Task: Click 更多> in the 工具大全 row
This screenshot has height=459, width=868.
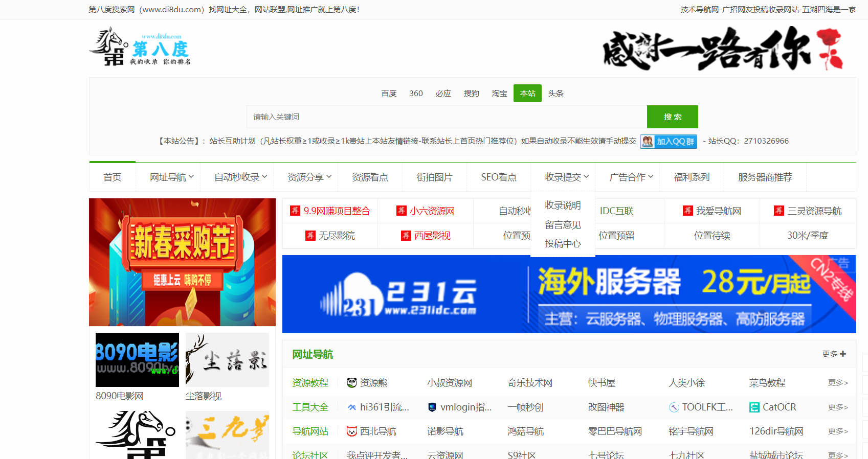Action: point(838,407)
